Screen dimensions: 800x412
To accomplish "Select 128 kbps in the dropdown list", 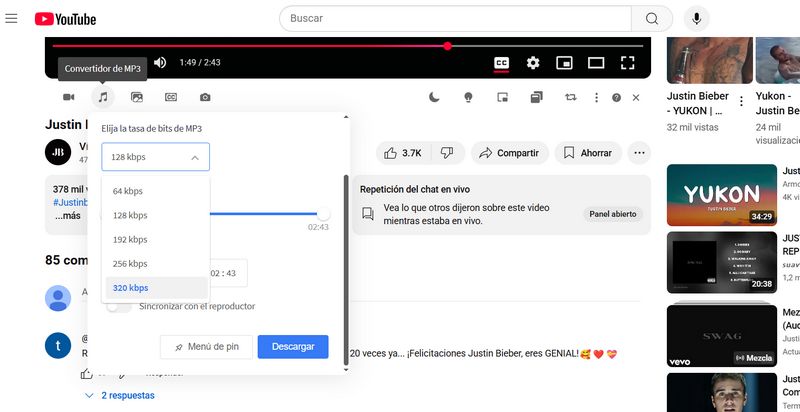I will click(156, 215).
